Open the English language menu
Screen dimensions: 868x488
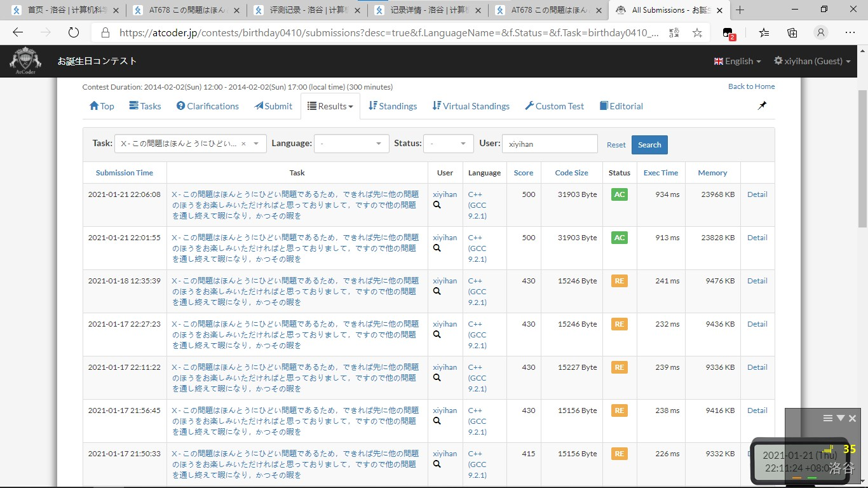click(x=737, y=61)
